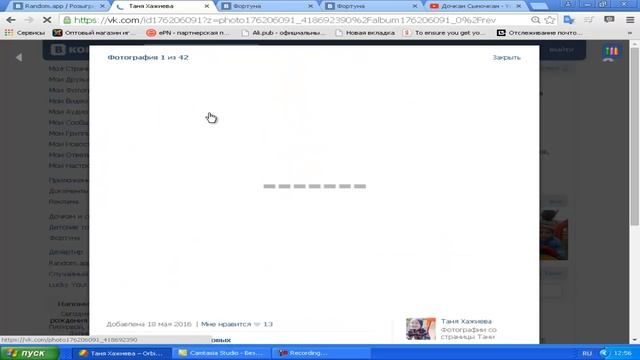This screenshot has height=360, width=640.
Task: Click the RU language indicator
Action: (x=587, y=353)
